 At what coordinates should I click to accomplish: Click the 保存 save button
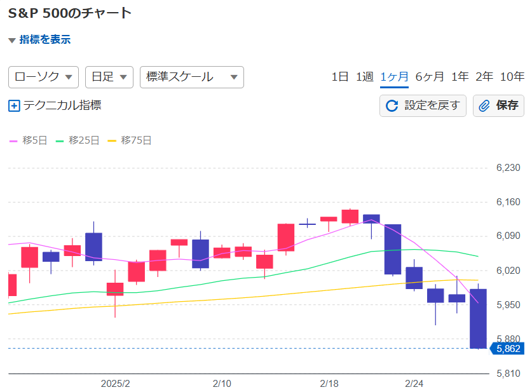498,106
